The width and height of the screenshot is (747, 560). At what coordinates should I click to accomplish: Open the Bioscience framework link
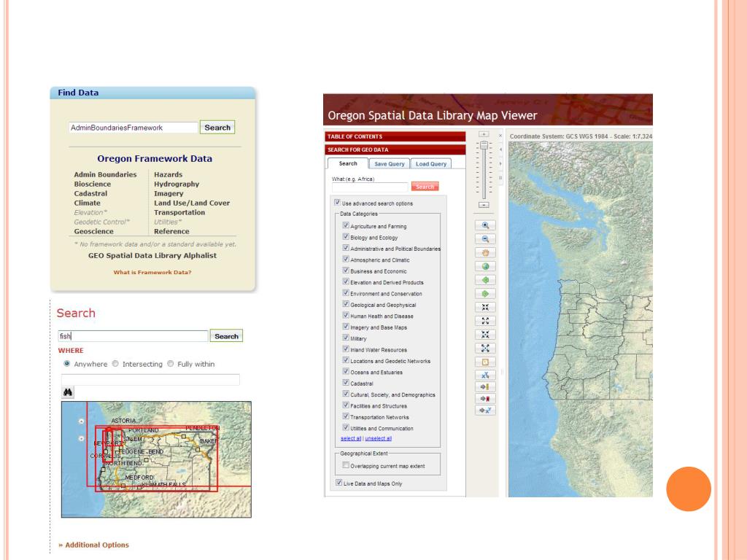[x=93, y=184]
